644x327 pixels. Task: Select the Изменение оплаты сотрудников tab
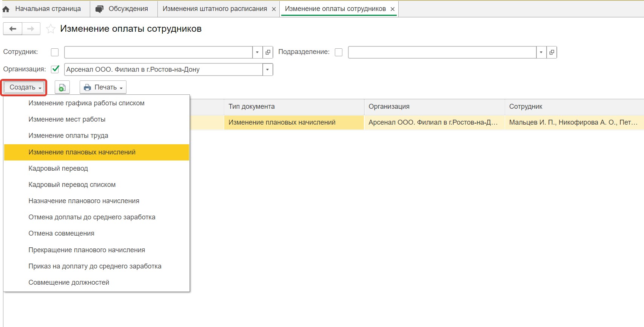pyautogui.click(x=335, y=9)
